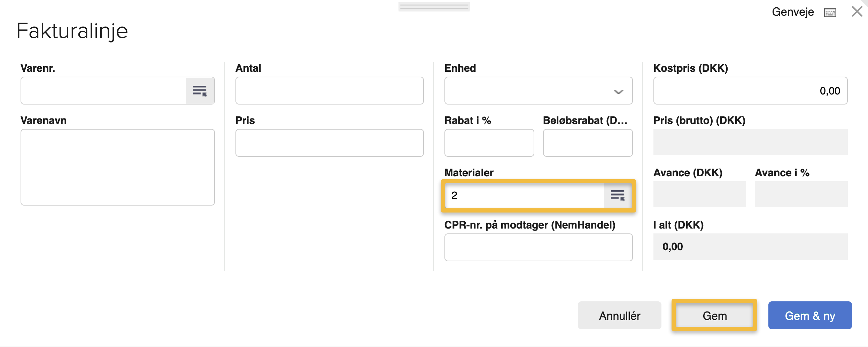Open the Varenr. lookup list icon
Image resolution: width=868 pixels, height=347 pixels.
point(200,91)
